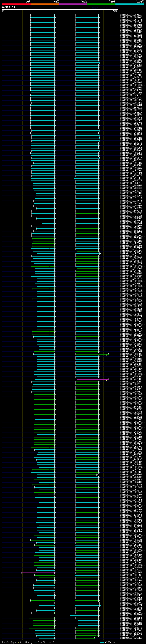Click the orange ~40% identity legend segment
This screenshot has height=644, width=146.
(x=45, y=4)
